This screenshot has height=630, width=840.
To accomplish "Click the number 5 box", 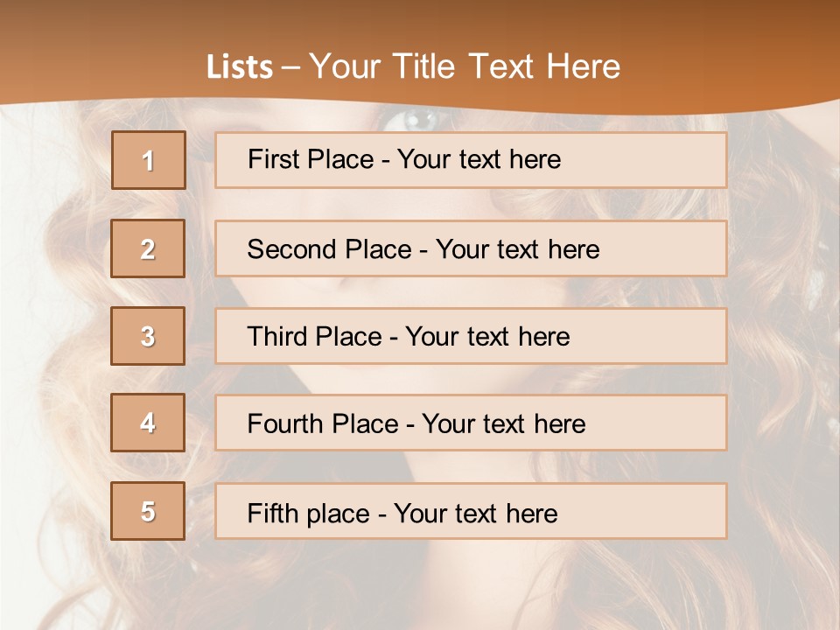I will point(148,511).
